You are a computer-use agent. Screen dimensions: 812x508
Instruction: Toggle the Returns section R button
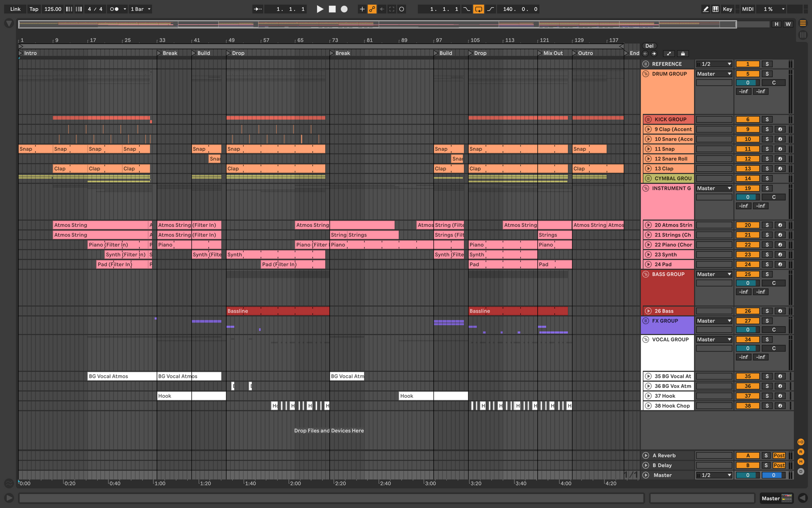pos(801,452)
